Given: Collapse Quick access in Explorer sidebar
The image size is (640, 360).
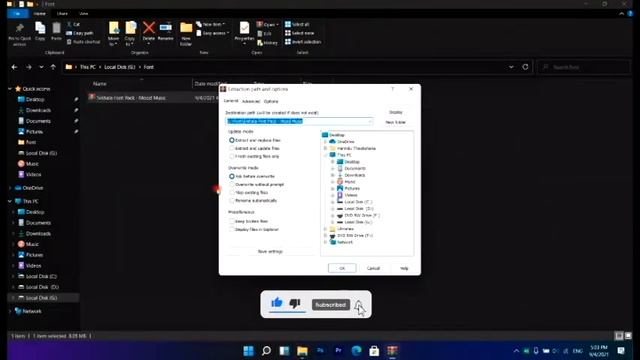Looking at the screenshot, I should [10, 89].
